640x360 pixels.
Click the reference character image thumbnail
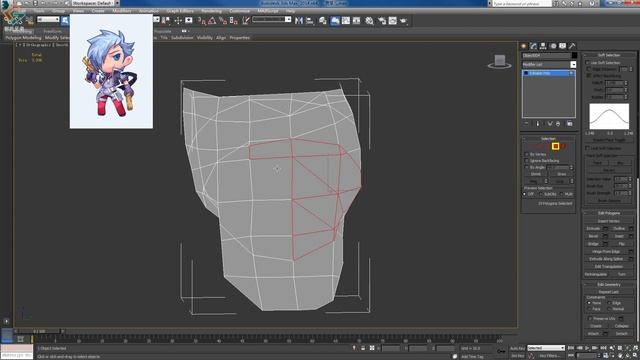point(111,71)
